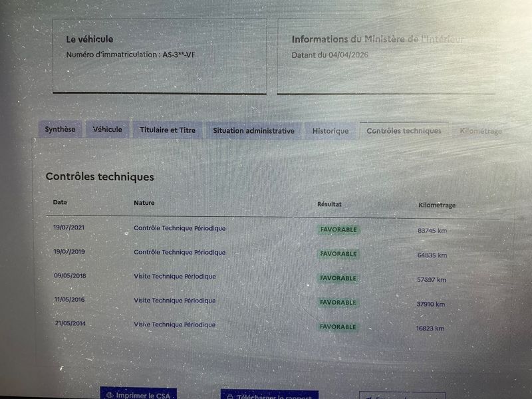Open the Kilométrage tab

pyautogui.click(x=480, y=131)
